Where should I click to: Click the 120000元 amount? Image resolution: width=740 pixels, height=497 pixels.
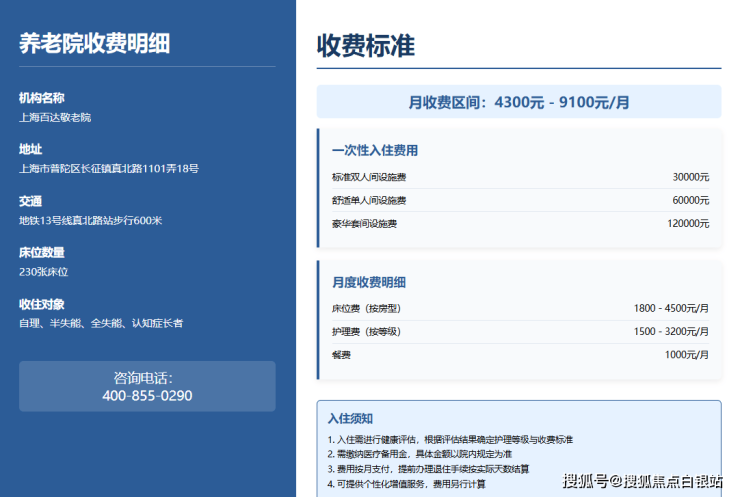click(x=688, y=224)
